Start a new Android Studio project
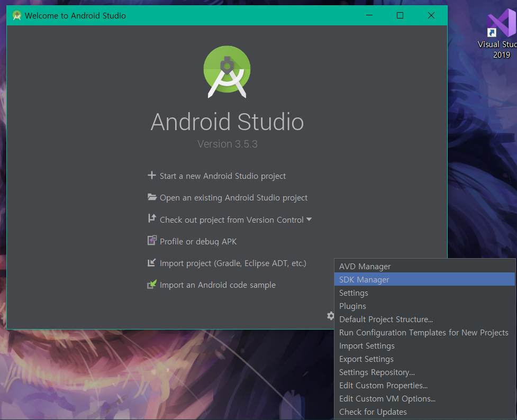Image resolution: width=517 pixels, height=420 pixels. coord(223,176)
